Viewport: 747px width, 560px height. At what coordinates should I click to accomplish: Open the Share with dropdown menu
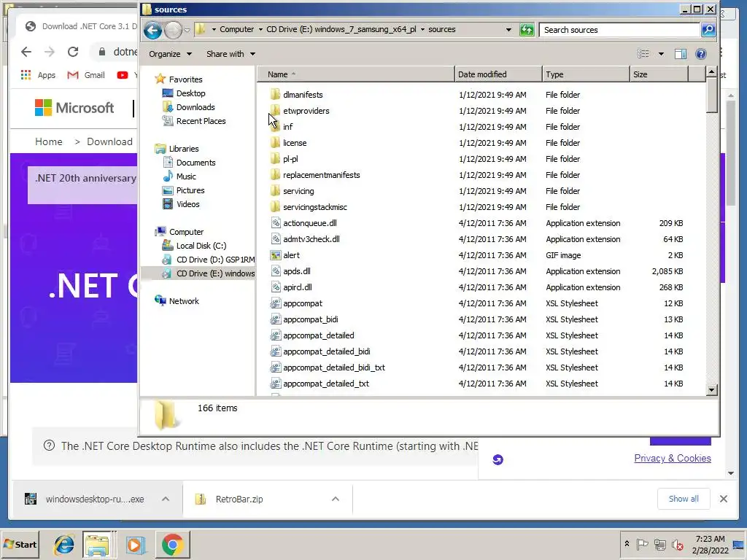231,54
